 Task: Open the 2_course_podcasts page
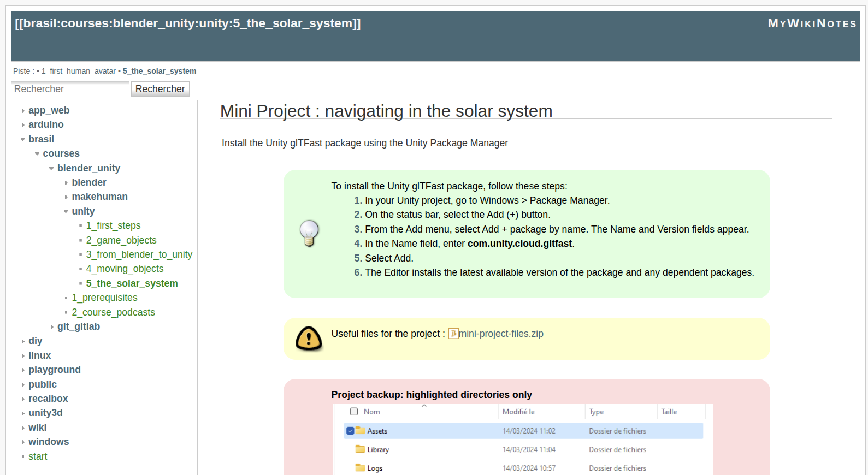(113, 312)
